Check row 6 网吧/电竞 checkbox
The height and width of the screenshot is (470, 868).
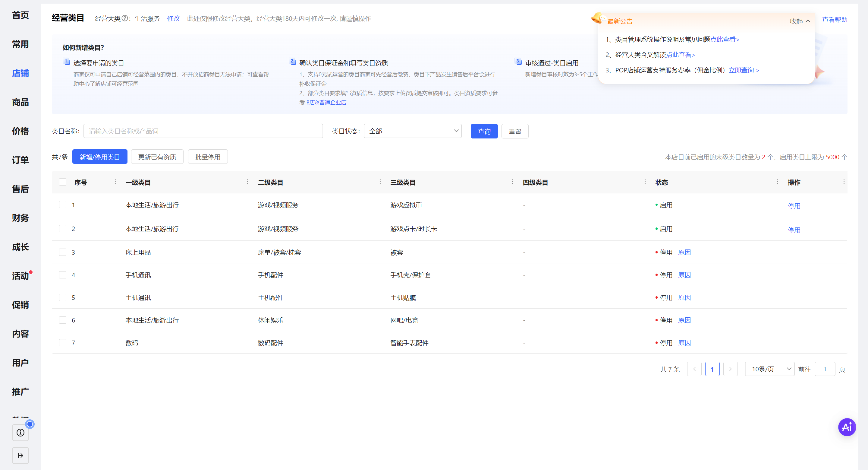coord(63,320)
